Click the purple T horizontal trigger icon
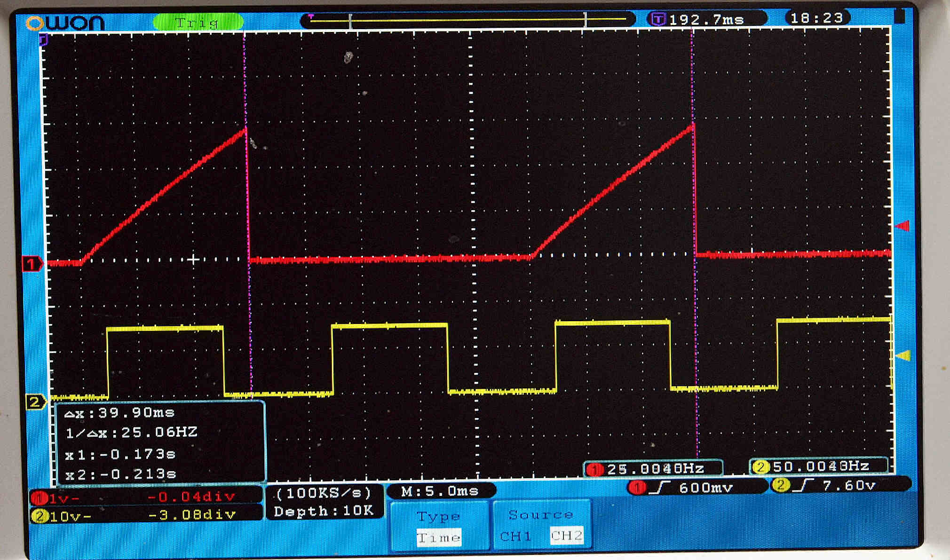 (658, 19)
